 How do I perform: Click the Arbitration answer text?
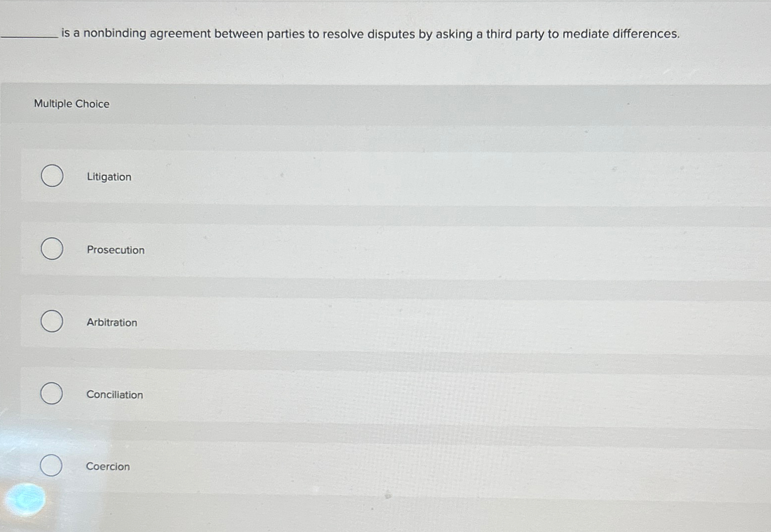pos(112,322)
